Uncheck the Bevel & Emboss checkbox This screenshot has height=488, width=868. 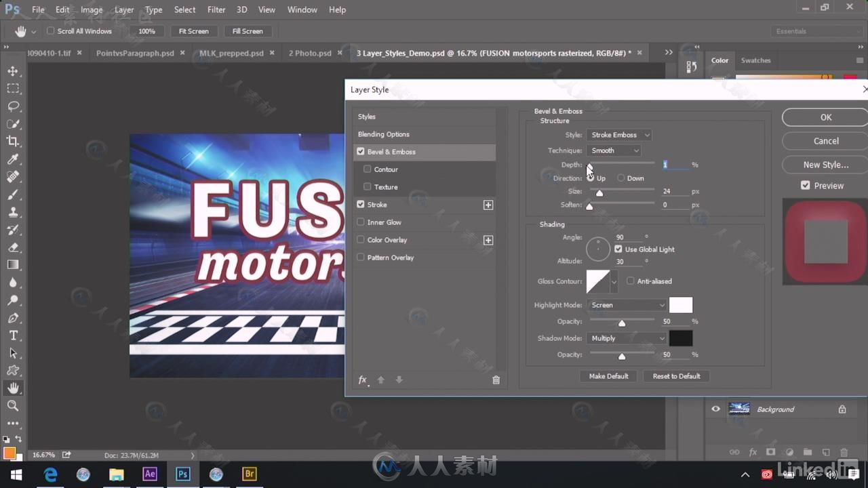pyautogui.click(x=361, y=152)
